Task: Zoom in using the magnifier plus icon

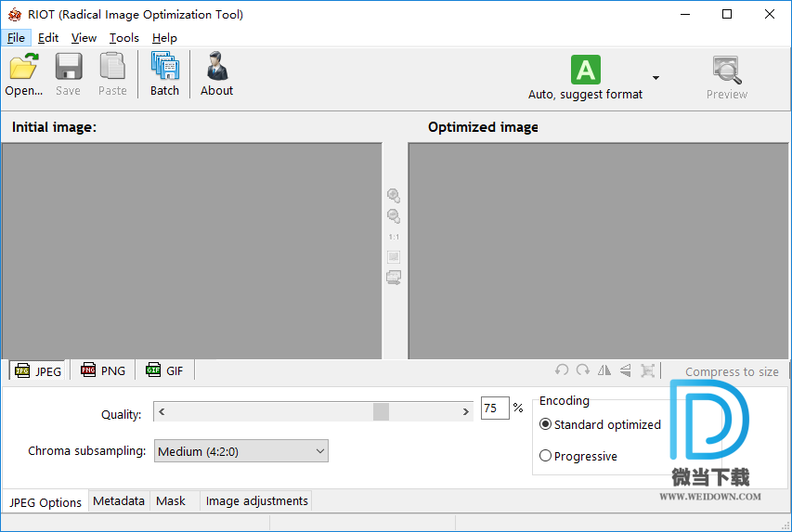Action: [394, 196]
